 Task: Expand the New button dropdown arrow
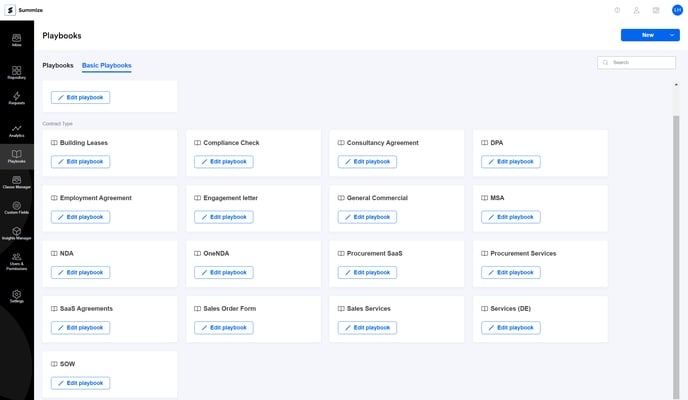pyautogui.click(x=672, y=35)
